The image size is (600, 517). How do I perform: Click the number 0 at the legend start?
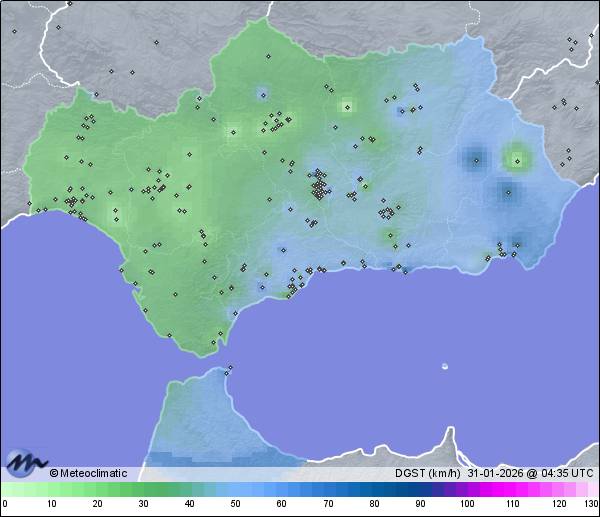pyautogui.click(x=5, y=504)
